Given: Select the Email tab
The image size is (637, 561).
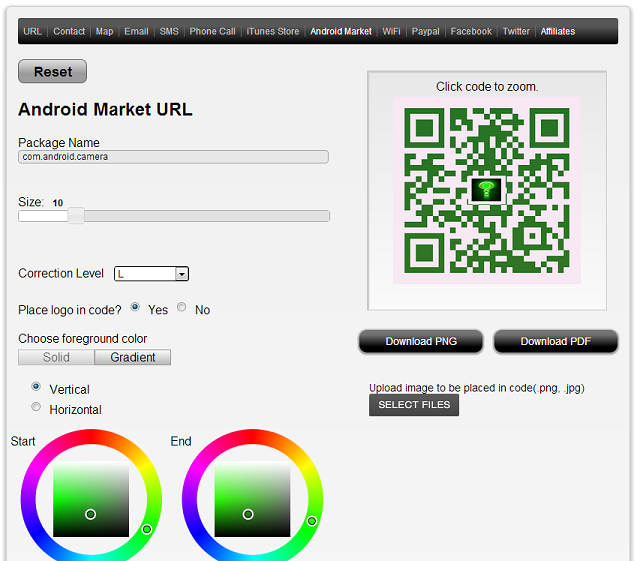Looking at the screenshot, I should tap(136, 31).
